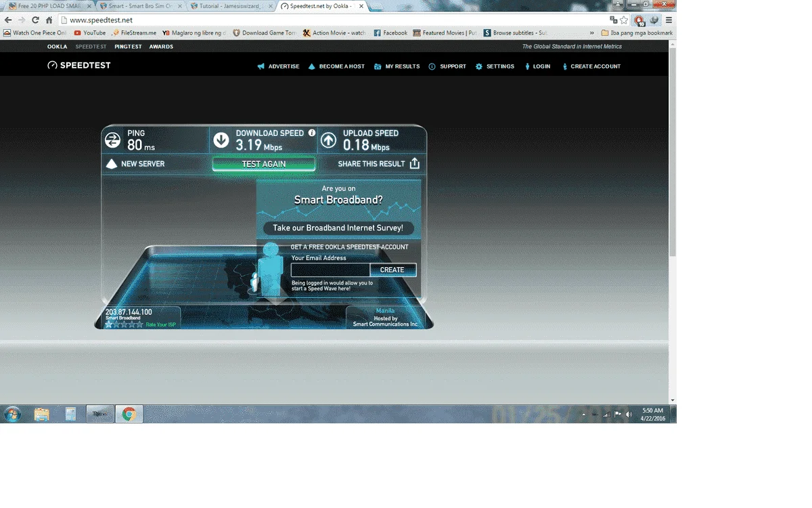Image resolution: width=812 pixels, height=508 pixels.
Task: Reload the Speedtest page
Action: tap(35, 20)
